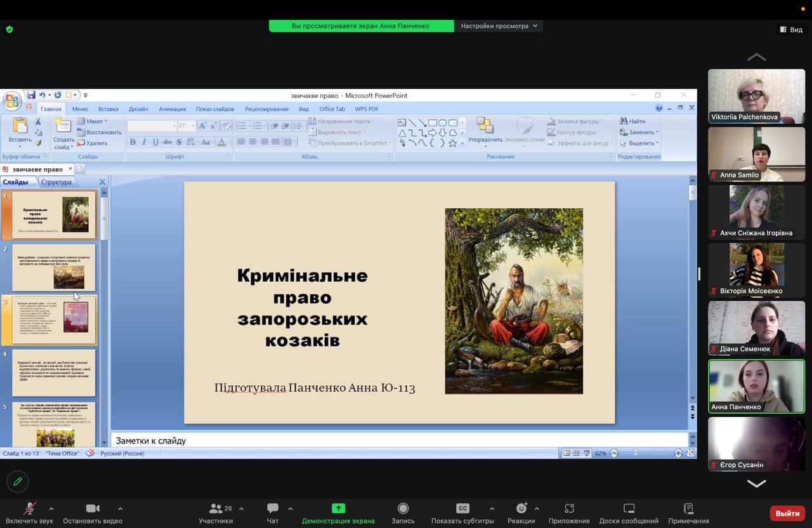Screen dimensions: 812x528
Task: Open the Вид view menu
Action: click(x=791, y=30)
